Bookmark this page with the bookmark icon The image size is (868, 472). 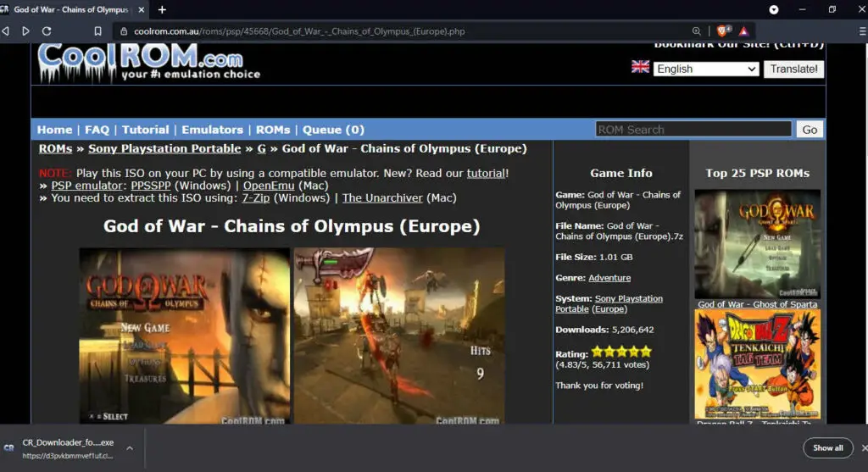tap(97, 31)
